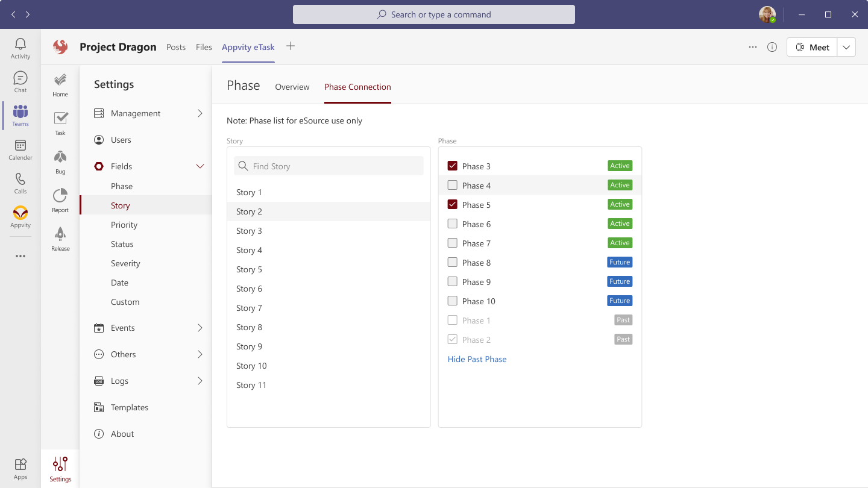Uncheck the Phase 3 checkbox
The height and width of the screenshot is (488, 868).
pyautogui.click(x=453, y=166)
